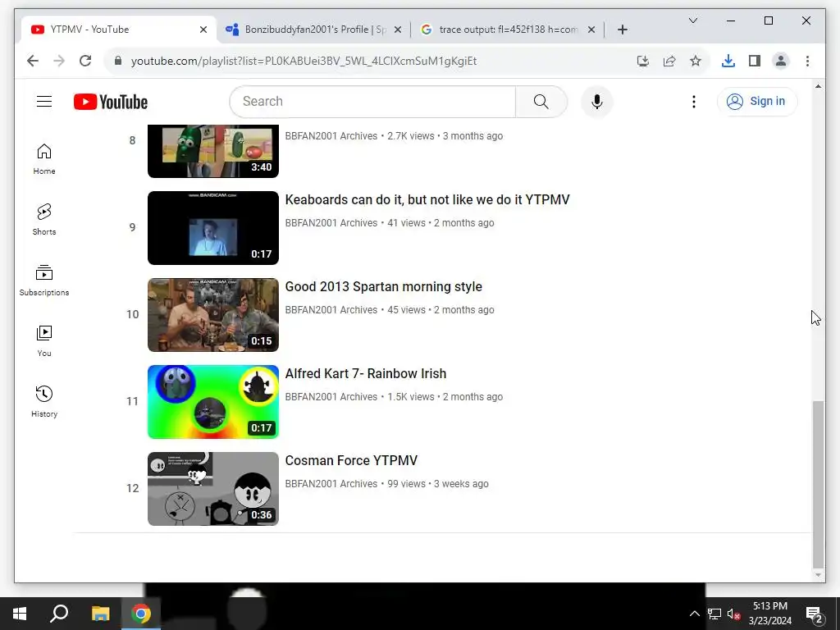This screenshot has width=840, height=630.
Task: Go back with browser back arrow
Action: (33, 61)
